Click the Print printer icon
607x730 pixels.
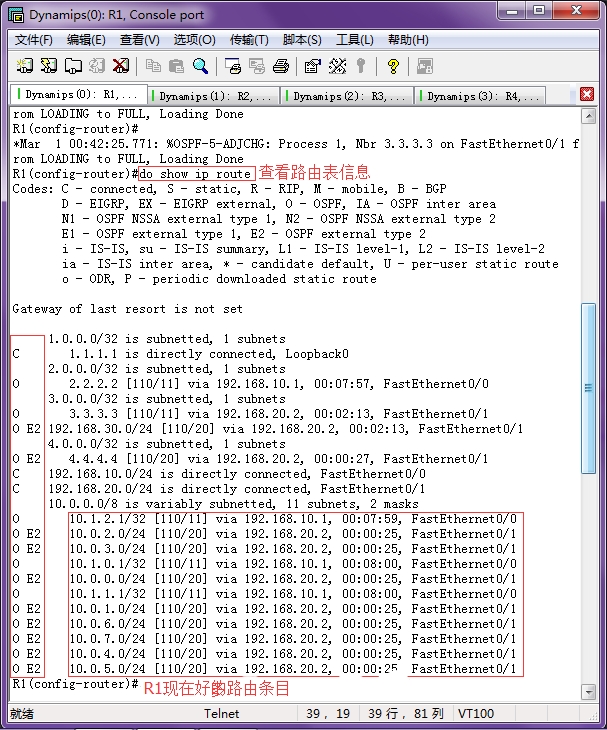[x=281, y=66]
